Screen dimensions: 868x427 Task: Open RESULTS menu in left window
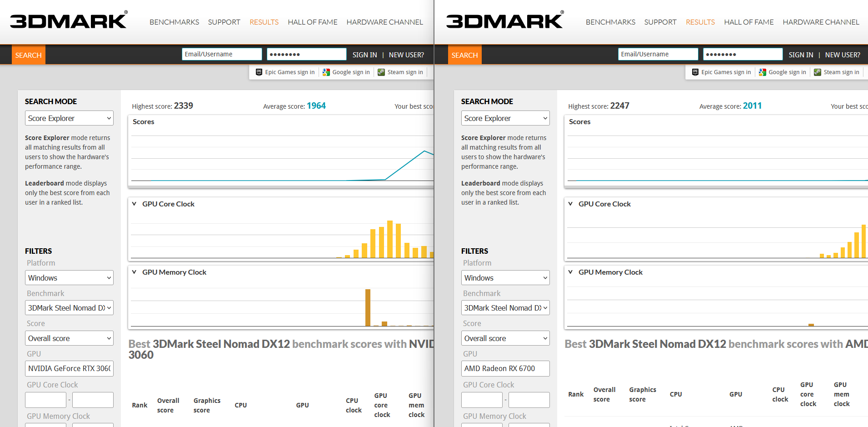[264, 22]
